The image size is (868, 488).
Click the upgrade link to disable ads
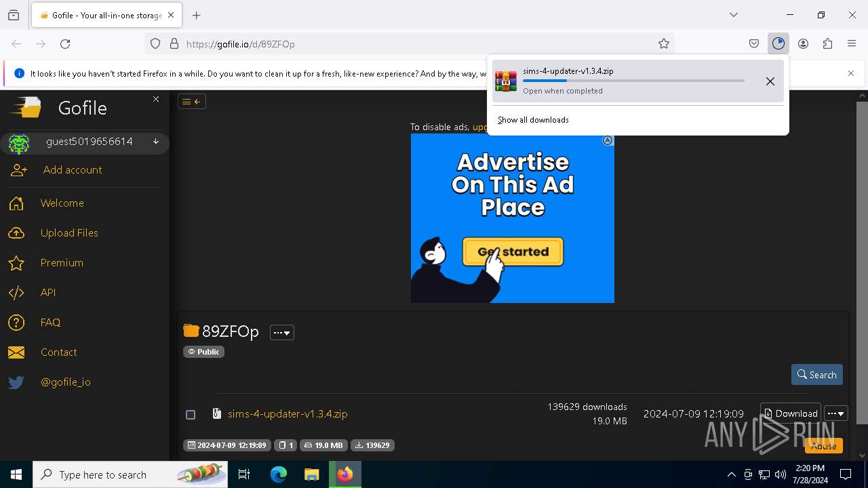480,127
